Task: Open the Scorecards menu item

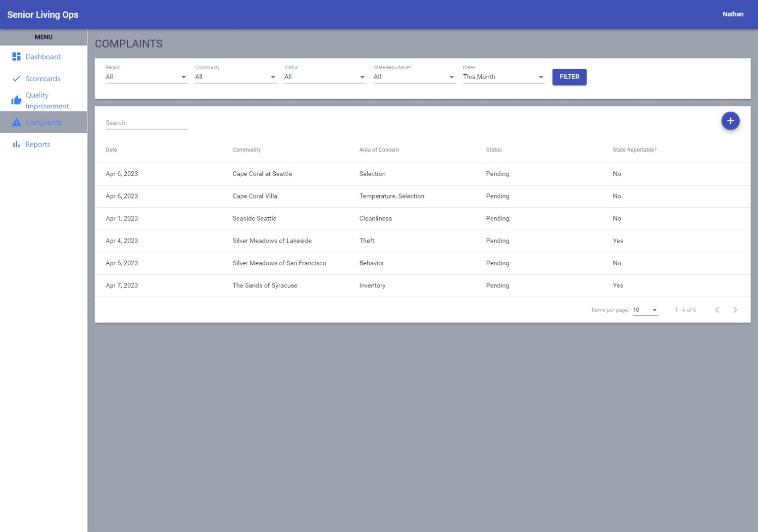Action: point(43,79)
